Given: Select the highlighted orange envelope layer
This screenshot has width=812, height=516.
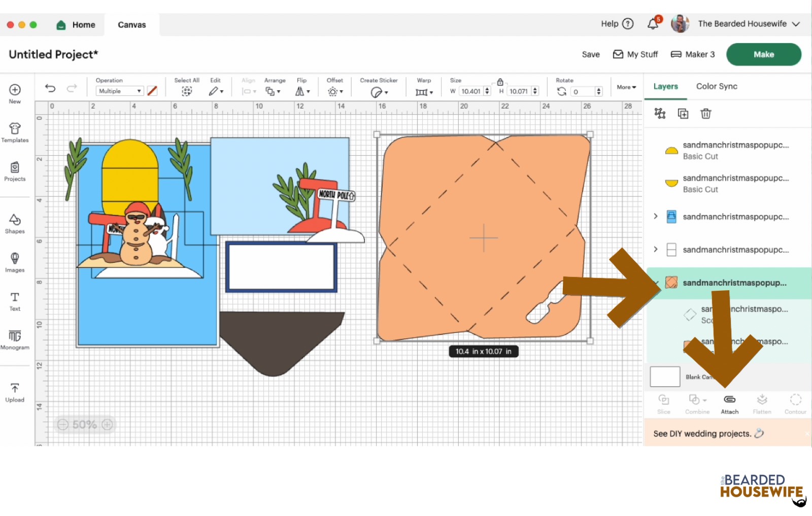Looking at the screenshot, I should (x=728, y=283).
